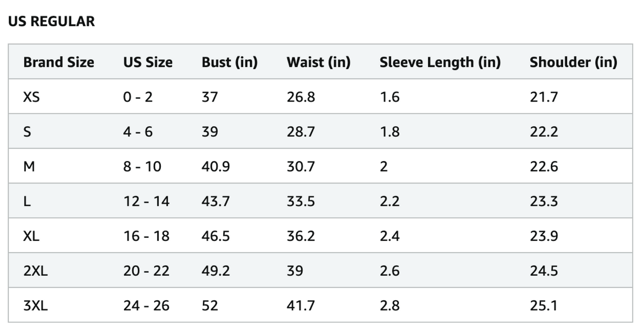Click the waist value 26.8
The width and height of the screenshot is (644, 335).
(301, 97)
